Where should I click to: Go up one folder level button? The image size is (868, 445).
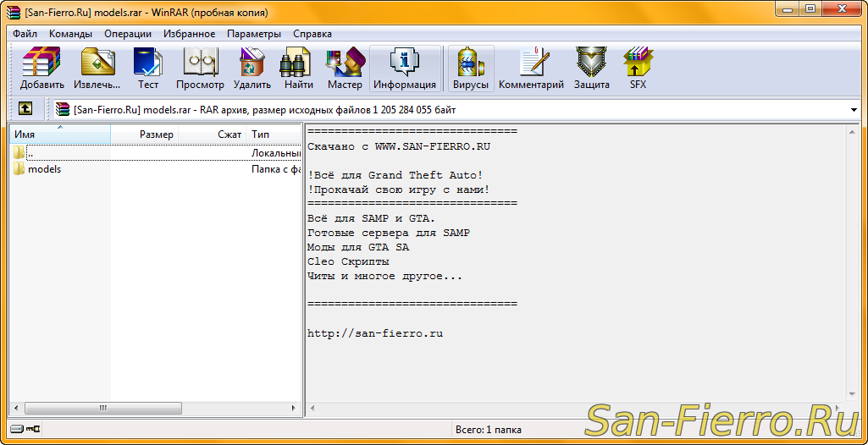[x=25, y=109]
